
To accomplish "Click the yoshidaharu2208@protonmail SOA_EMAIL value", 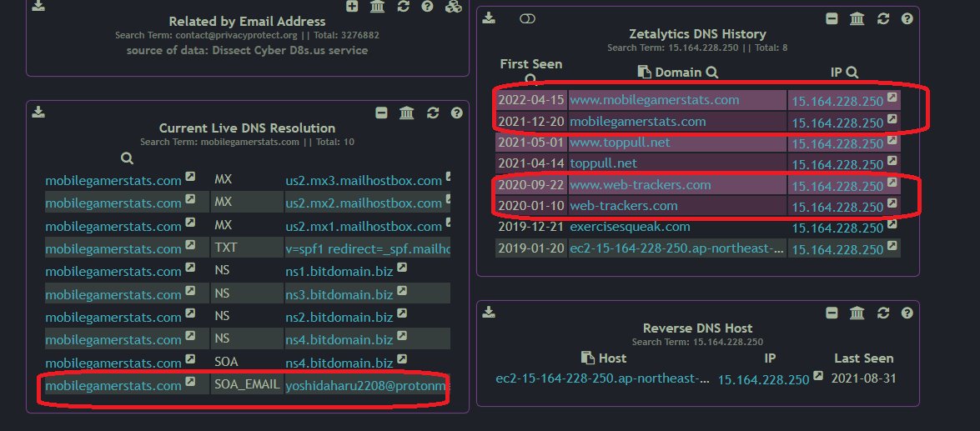I will (368, 385).
